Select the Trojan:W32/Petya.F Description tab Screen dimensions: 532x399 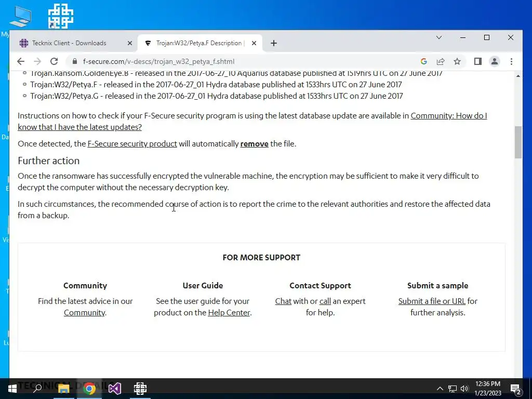199,43
